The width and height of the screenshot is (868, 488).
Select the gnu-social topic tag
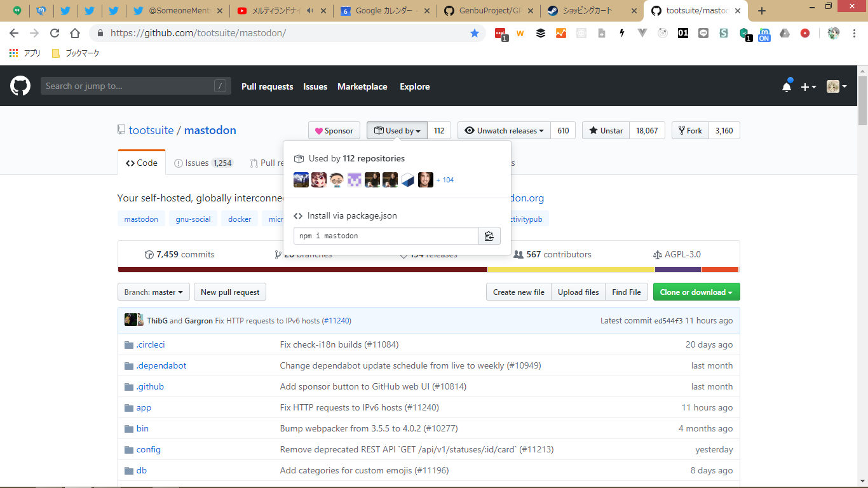[193, 219]
